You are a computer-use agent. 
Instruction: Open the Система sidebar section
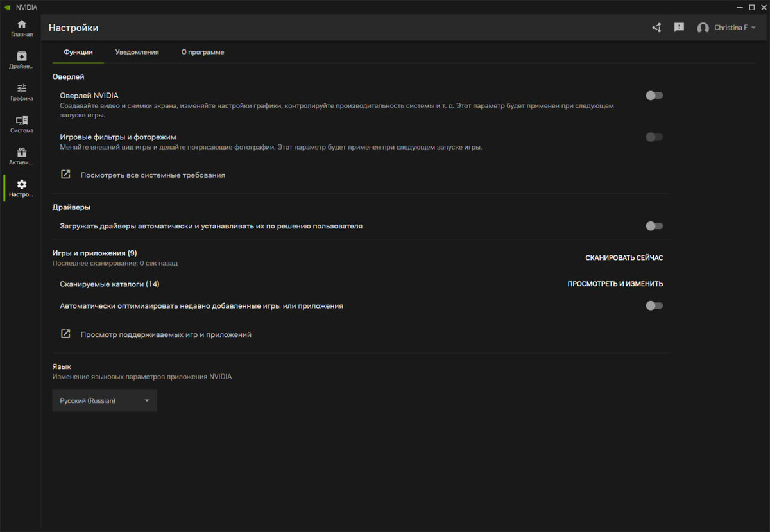(21, 124)
